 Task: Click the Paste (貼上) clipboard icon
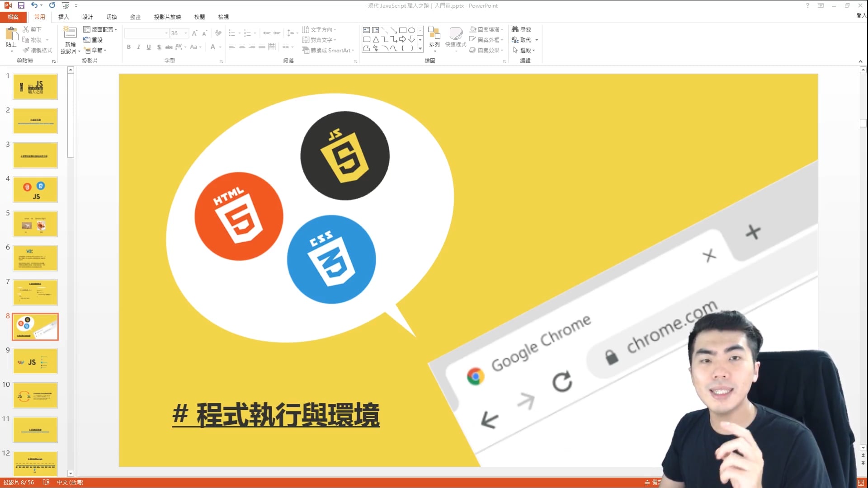point(11,34)
